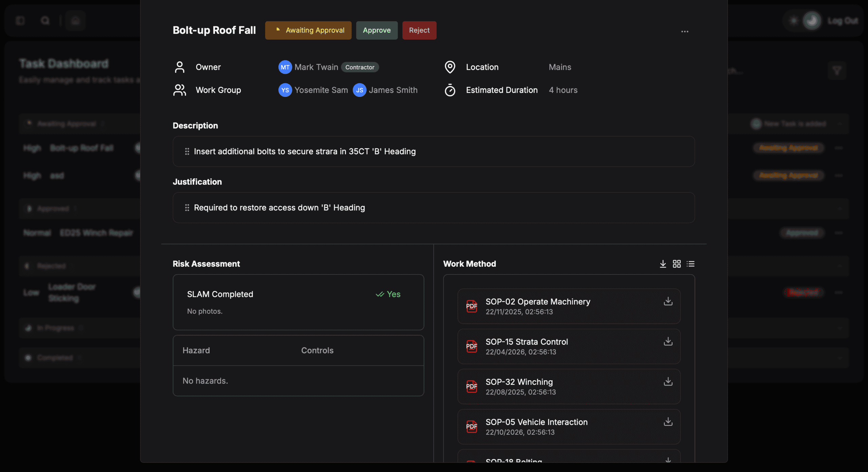Switch Work Method to grid view

(x=677, y=264)
